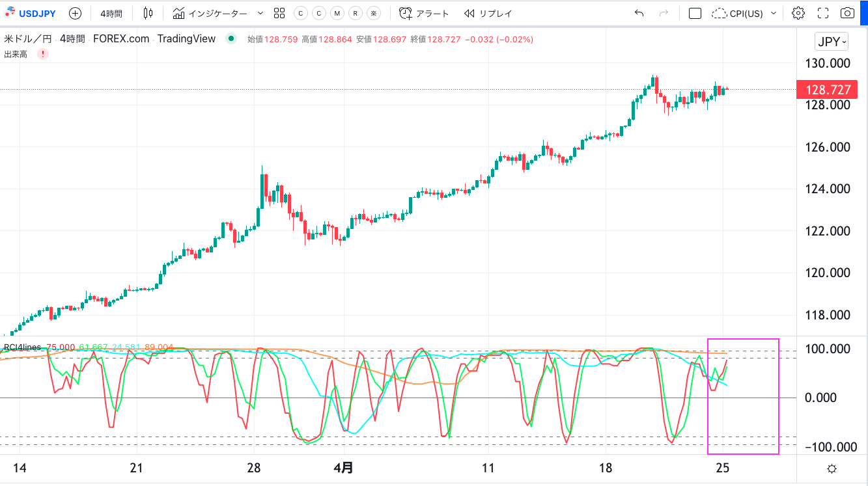
Task: Expand the インジケーター indicator menu
Action: pyautogui.click(x=214, y=12)
